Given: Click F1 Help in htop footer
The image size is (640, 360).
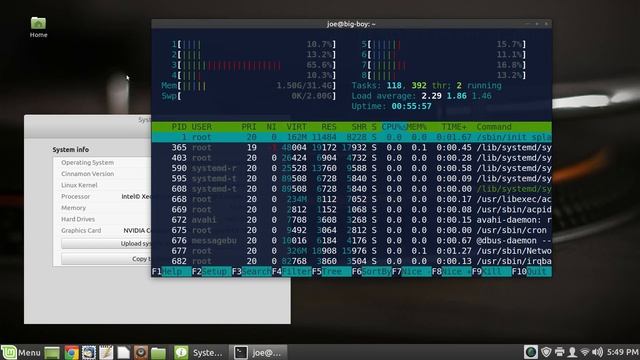Looking at the screenshot, I should [171, 271].
